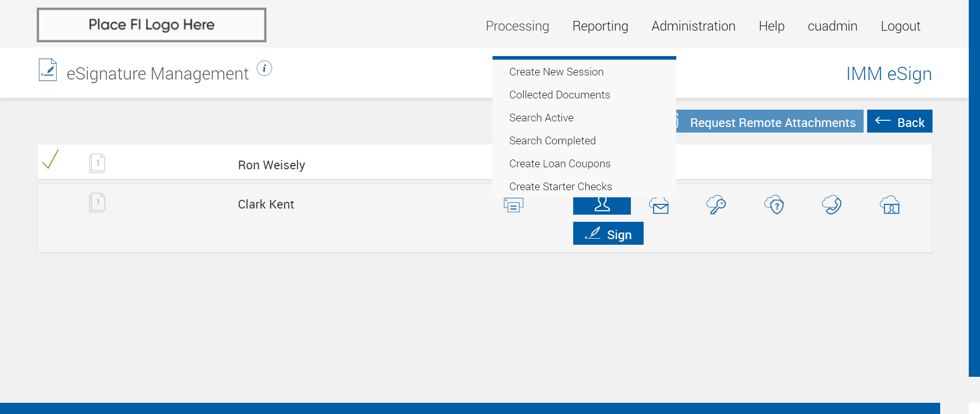
Task: Click Ron Weisely's document pages icon
Action: point(97,164)
